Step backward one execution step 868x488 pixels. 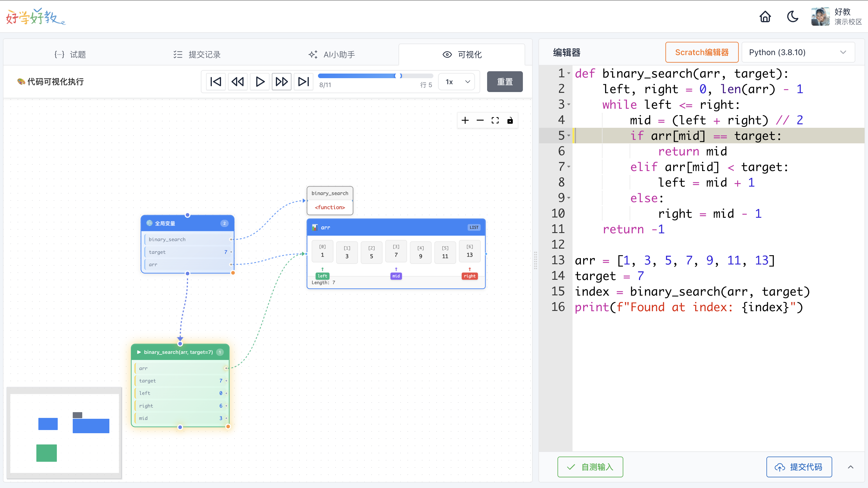(237, 82)
